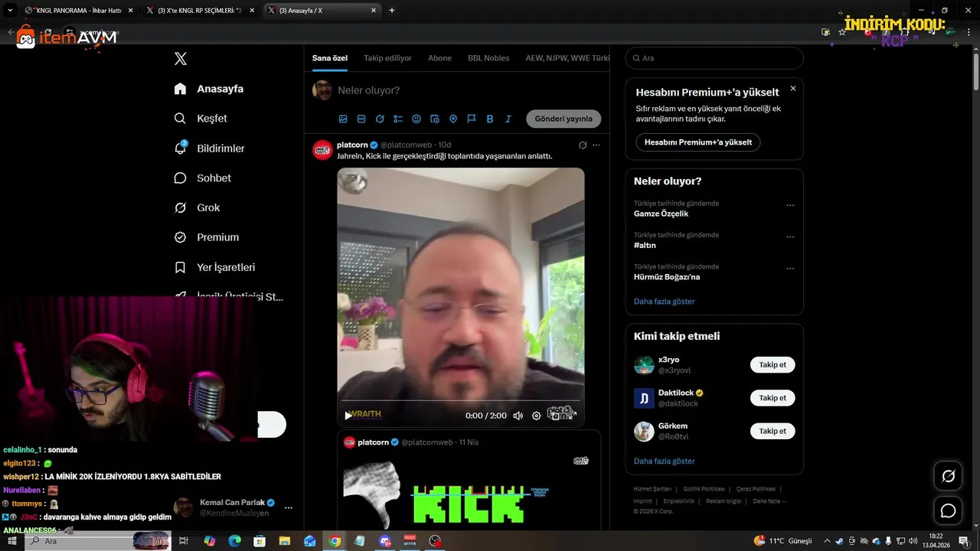This screenshot has width=980, height=551.
Task: Switch to the Abone tab
Action: click(439, 58)
